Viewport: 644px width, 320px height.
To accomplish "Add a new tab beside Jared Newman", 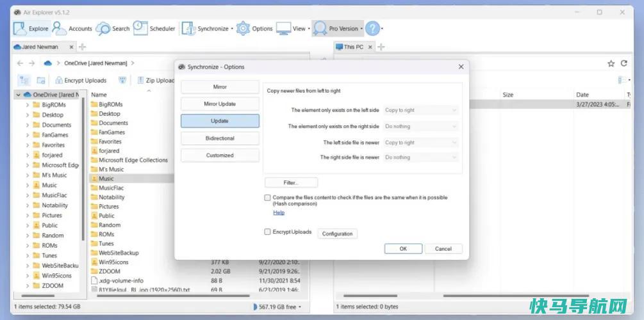I will click(x=82, y=47).
